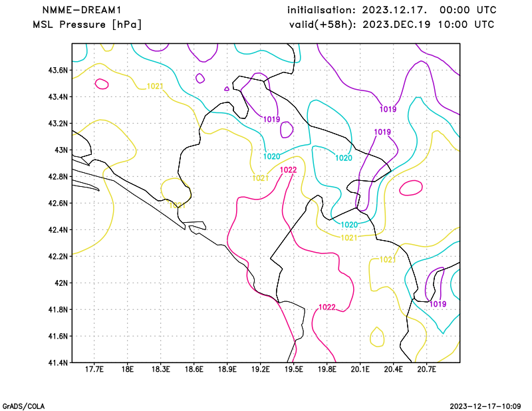Click the pink 1022 label just below 41.8N
532x411 pixels.
[x=327, y=307]
